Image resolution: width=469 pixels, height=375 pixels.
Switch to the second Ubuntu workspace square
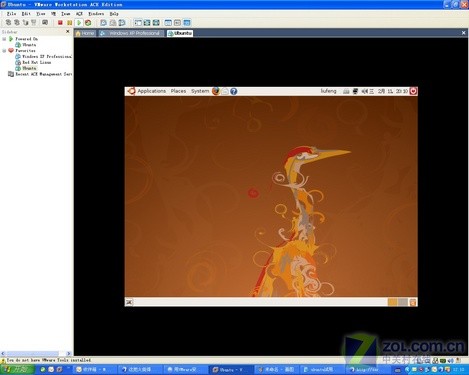pos(403,302)
